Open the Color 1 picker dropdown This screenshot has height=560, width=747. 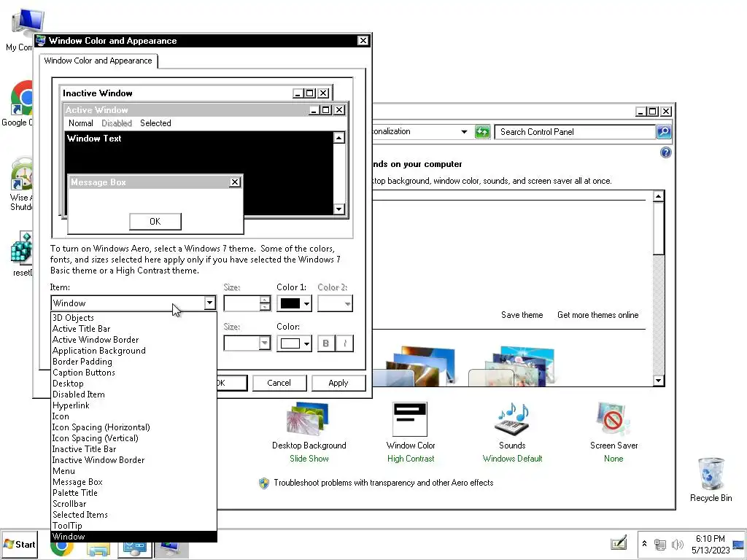(x=307, y=303)
